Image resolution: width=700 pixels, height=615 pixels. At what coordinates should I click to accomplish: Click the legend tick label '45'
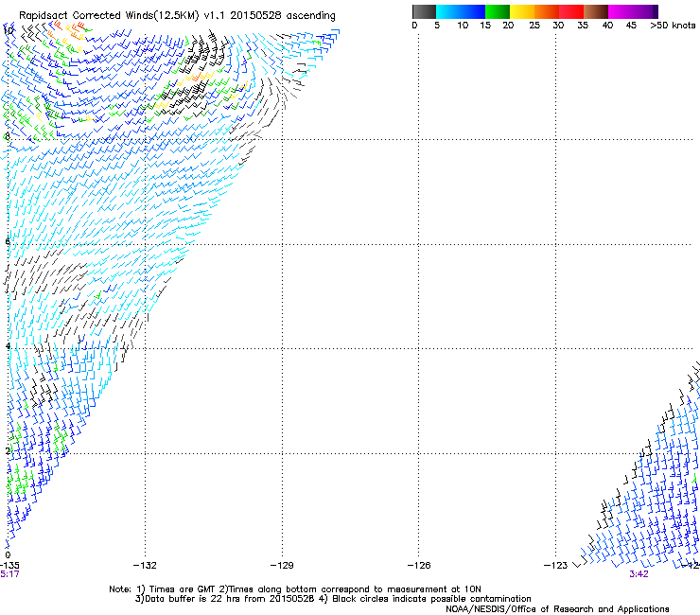click(631, 26)
